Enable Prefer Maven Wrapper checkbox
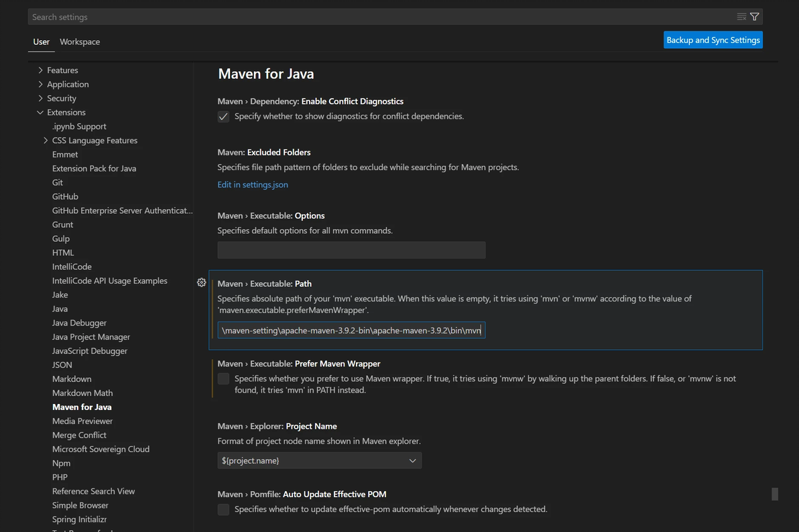 224,379
